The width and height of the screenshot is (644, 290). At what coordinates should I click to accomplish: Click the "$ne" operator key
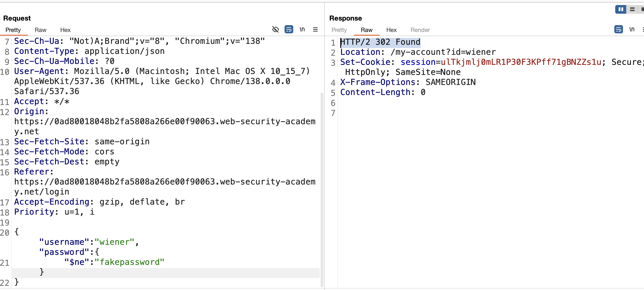pyautogui.click(x=77, y=262)
